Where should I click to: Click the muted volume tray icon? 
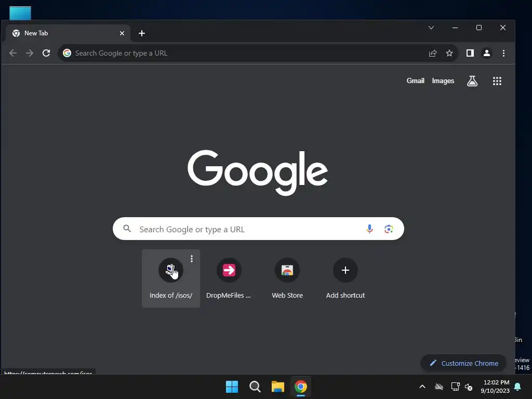469,387
